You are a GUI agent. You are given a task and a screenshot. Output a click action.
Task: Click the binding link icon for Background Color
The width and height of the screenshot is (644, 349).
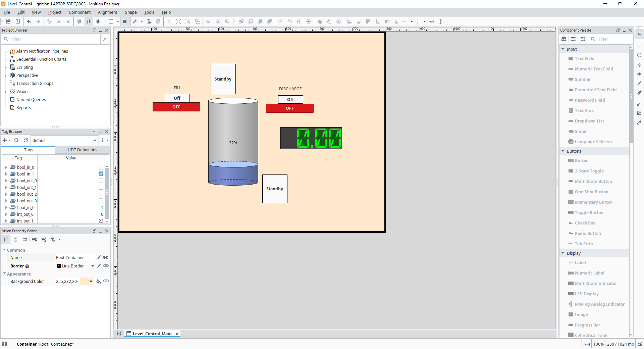click(x=106, y=281)
